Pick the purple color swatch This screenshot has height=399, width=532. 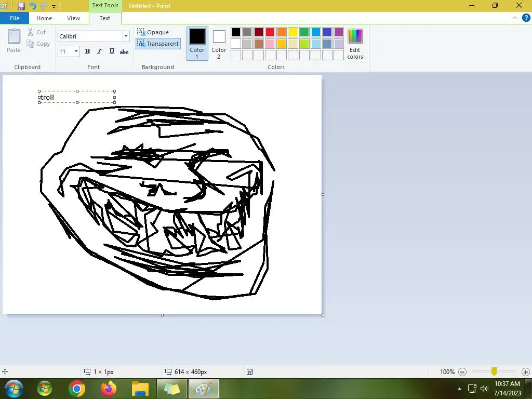(x=339, y=32)
